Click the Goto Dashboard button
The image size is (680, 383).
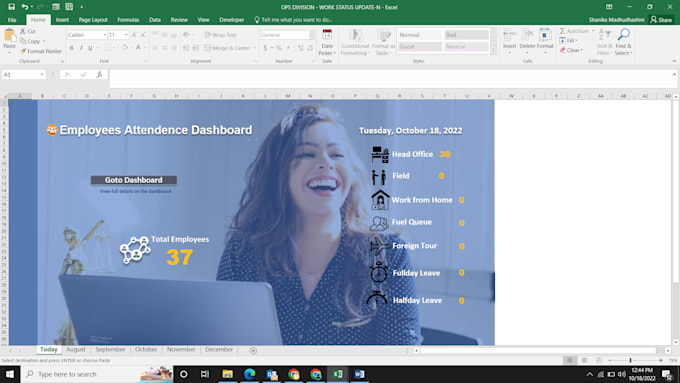click(x=134, y=180)
